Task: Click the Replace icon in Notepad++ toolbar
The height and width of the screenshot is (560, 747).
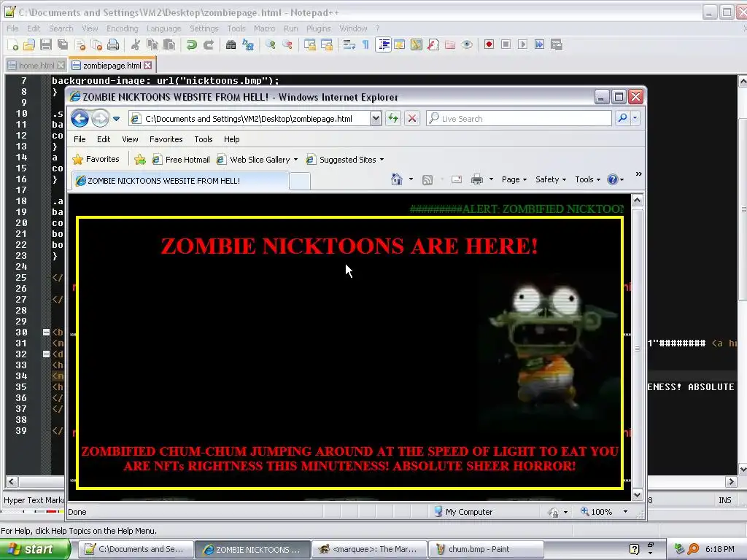Action: (x=248, y=44)
